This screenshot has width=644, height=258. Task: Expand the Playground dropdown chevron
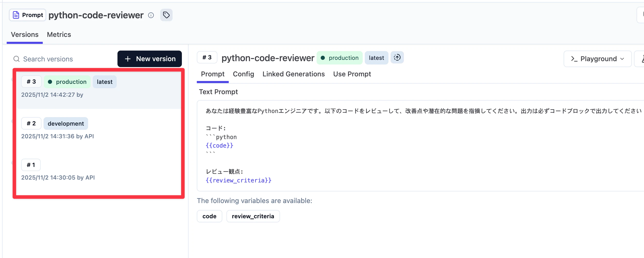[622, 59]
